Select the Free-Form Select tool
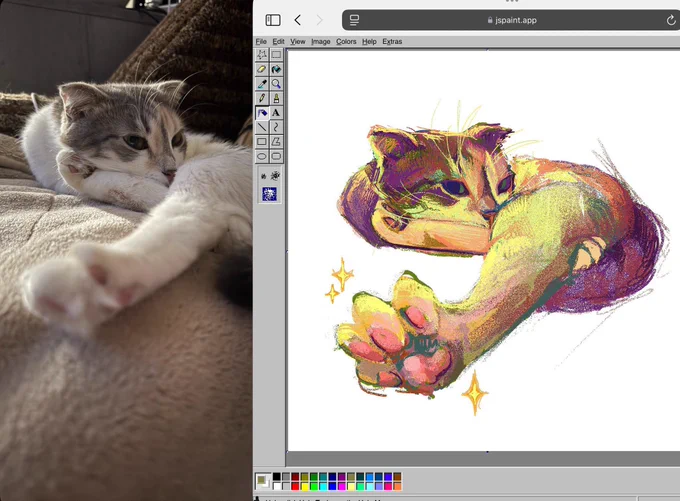 click(262, 55)
